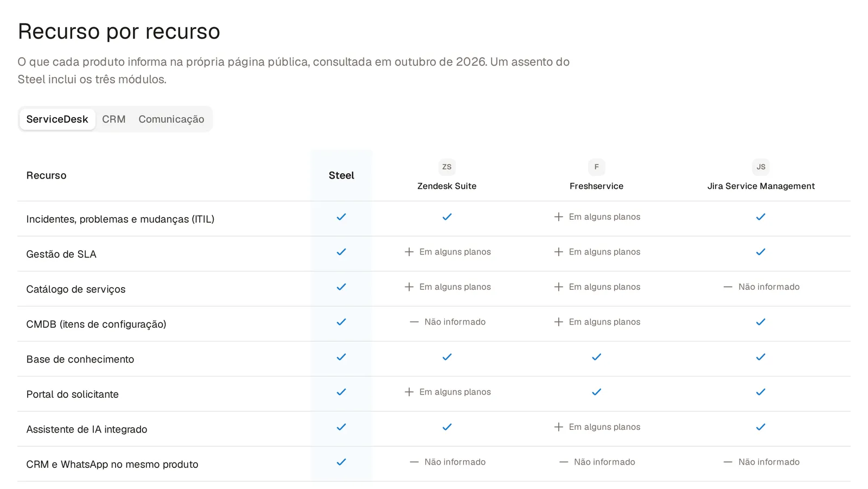Click Jira checkmark in CMDB row
Image resolution: width=868 pixels, height=489 pixels.
761,322
